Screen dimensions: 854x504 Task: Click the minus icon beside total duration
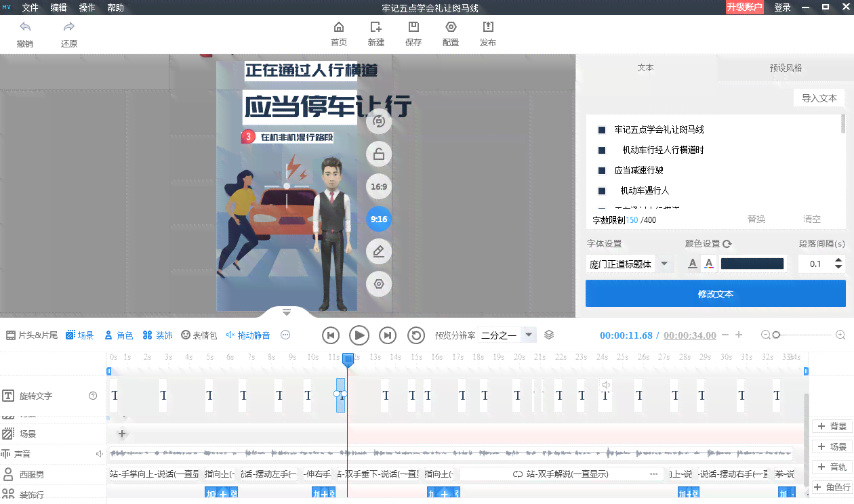[725, 335]
